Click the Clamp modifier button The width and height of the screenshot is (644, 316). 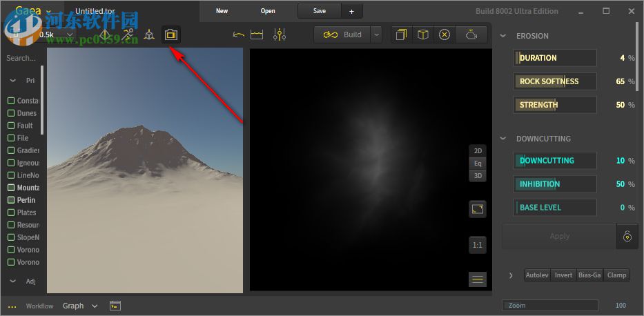[x=616, y=275]
